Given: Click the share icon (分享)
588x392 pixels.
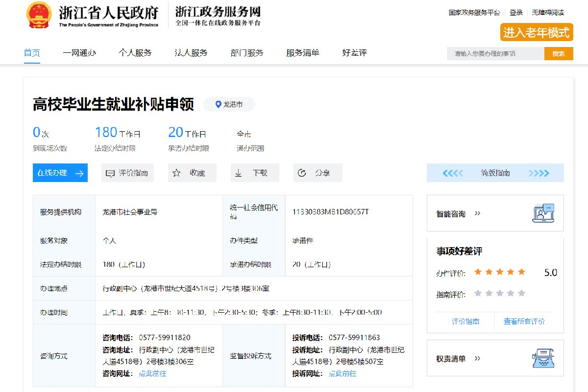Looking at the screenshot, I should click(x=302, y=173).
